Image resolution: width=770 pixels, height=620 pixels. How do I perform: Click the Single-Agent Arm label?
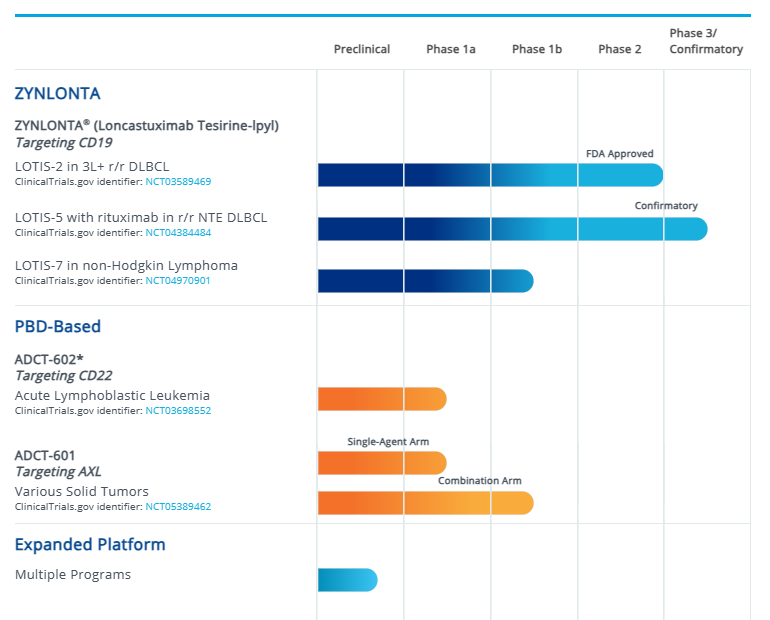pos(388,441)
